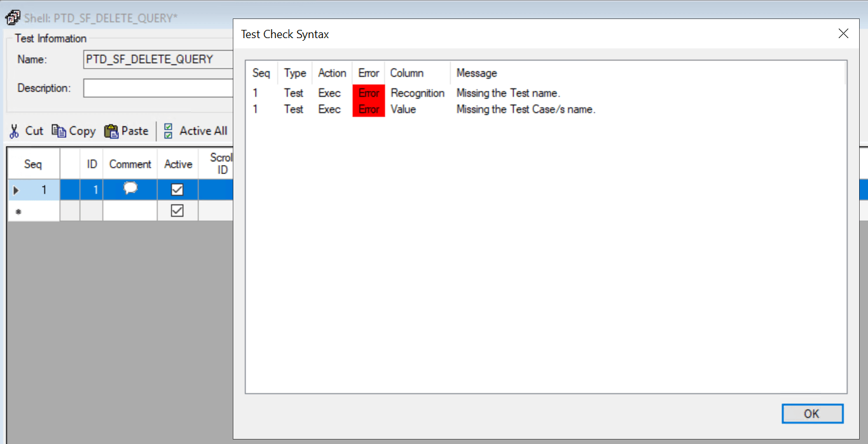
Task: Select the Error indicator for Recognition column
Action: pos(369,93)
